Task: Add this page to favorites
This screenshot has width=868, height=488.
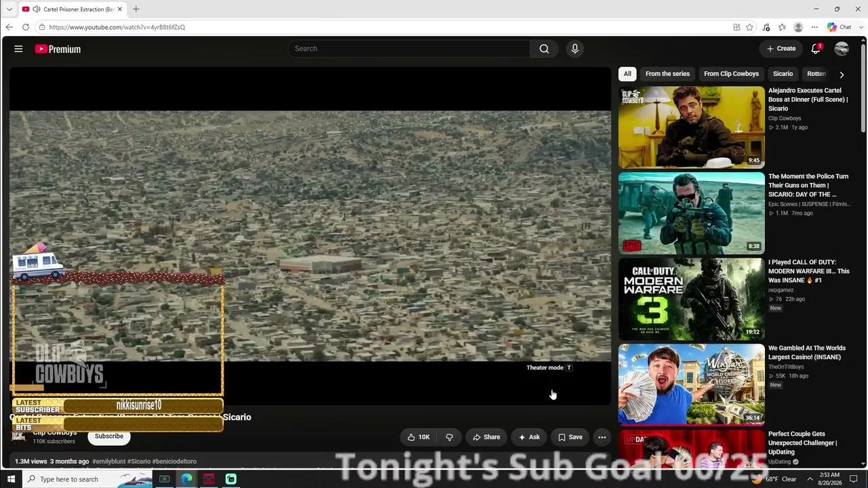Action: pyautogui.click(x=749, y=27)
